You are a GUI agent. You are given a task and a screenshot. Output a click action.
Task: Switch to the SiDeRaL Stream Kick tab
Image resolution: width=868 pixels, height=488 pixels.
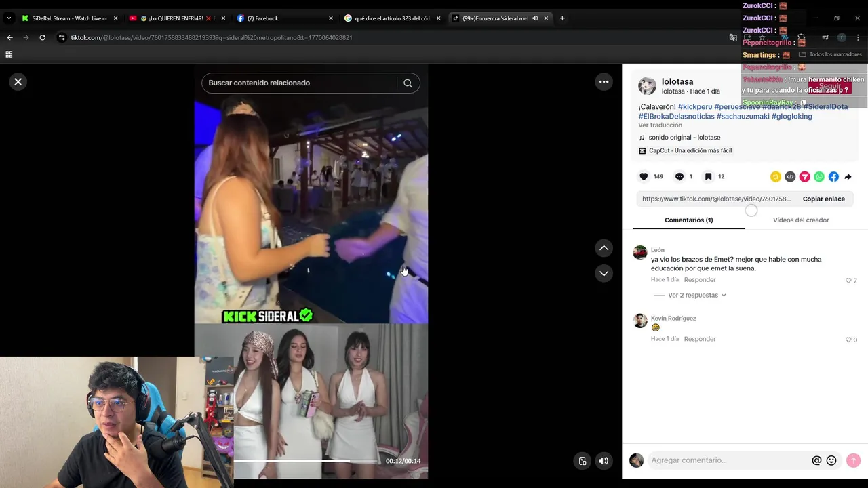[69, 18]
